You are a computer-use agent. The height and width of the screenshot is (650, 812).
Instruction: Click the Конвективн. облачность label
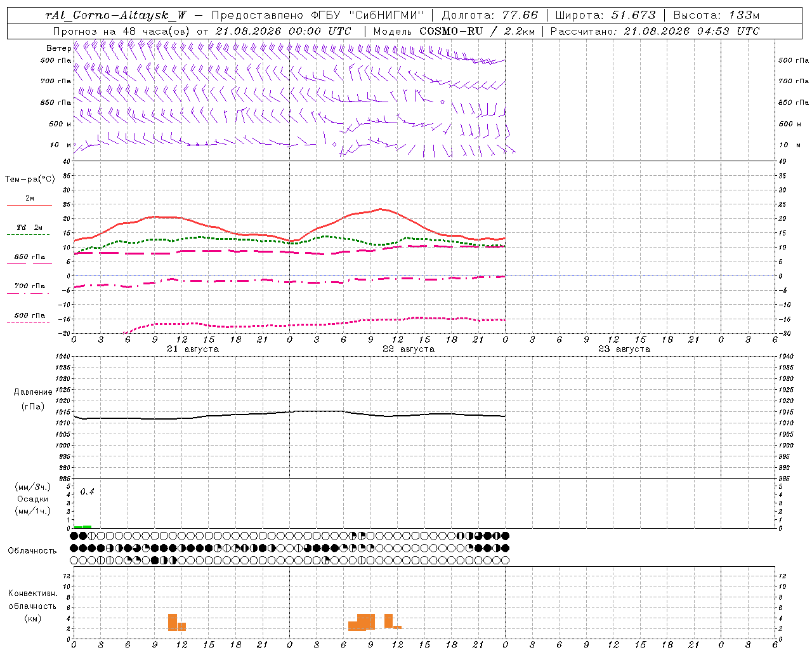32,606
